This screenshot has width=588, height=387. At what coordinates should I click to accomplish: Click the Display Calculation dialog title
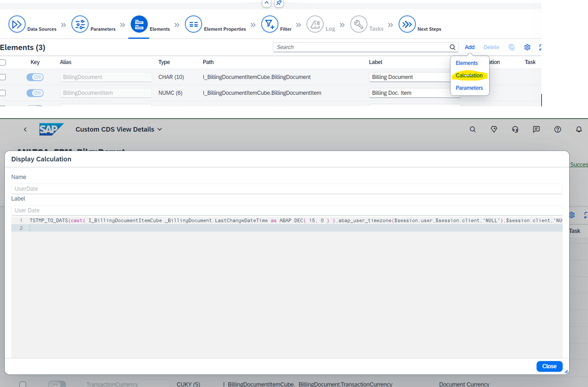tap(41, 159)
